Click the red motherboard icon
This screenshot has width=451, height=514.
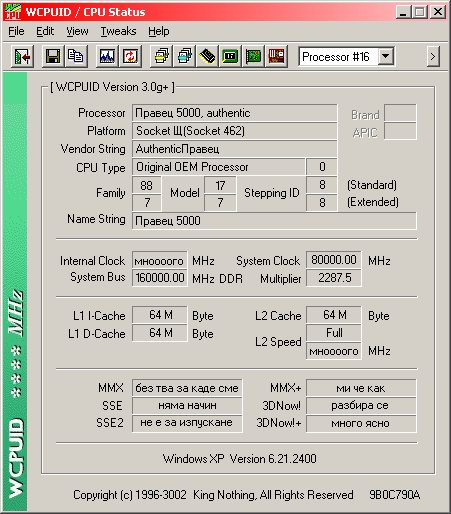276,56
